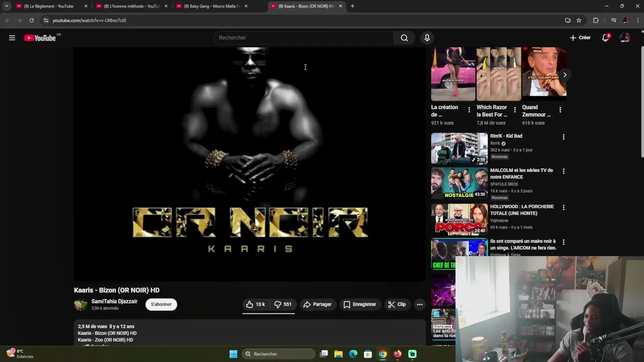Screen dimensions: 644x362
Task: Open Task View on taskbar
Action: (x=324, y=354)
